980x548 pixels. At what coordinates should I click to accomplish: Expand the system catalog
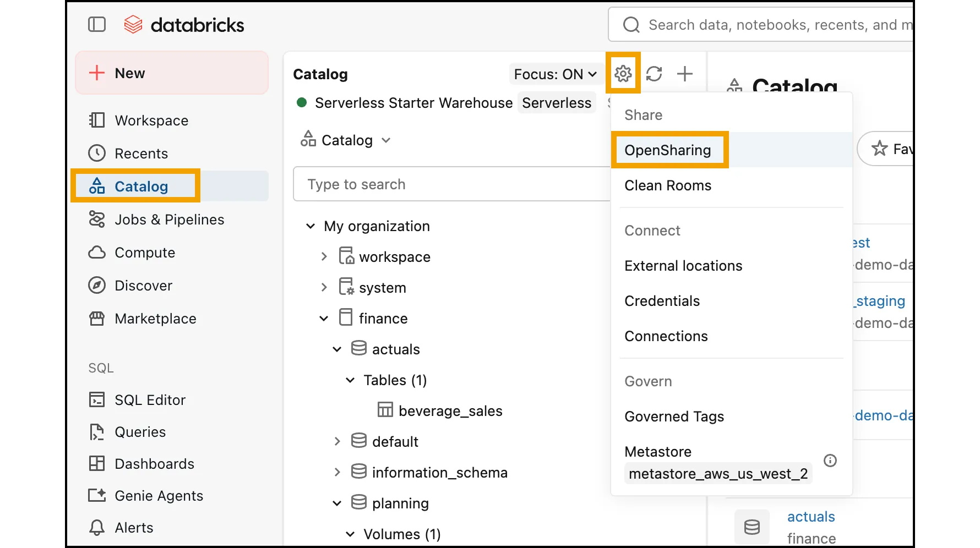(x=324, y=288)
